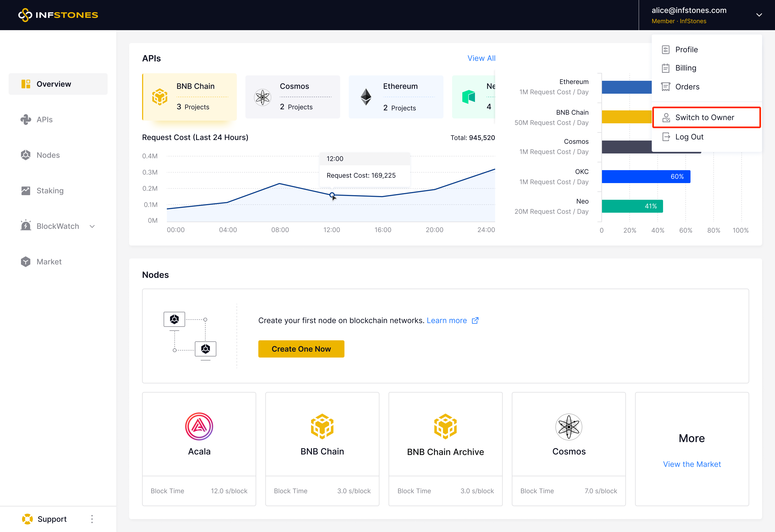Click the Staking chart icon in sidebar

point(26,190)
